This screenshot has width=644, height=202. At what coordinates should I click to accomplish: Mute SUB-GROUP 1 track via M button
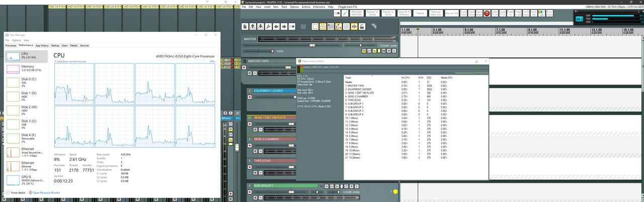point(352,186)
